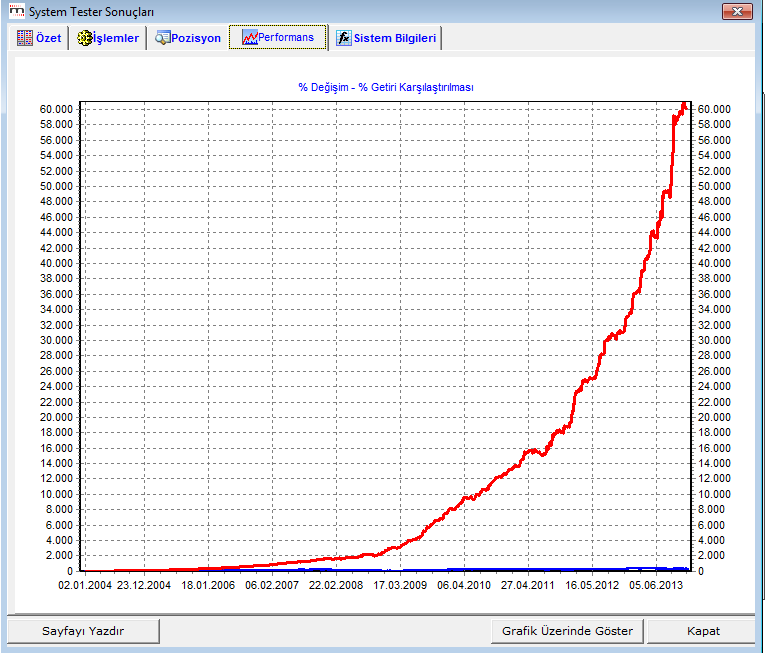Click the left axis 50.000 label
The height and width of the screenshot is (653, 765).
(56, 186)
